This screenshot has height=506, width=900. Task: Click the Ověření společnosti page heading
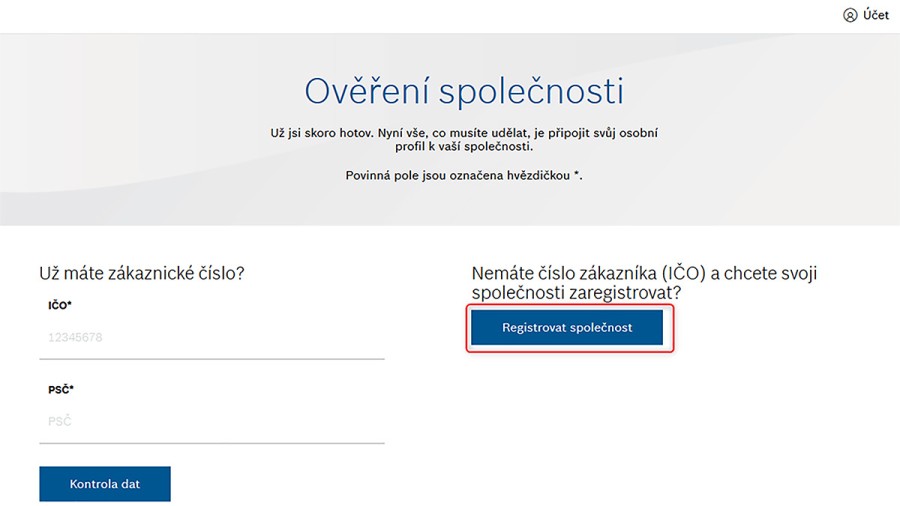click(x=464, y=91)
